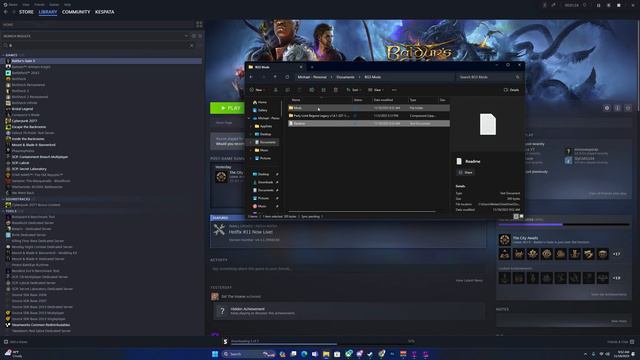The image size is (640, 360).
Task: Open the KESPATA profile tab
Action: click(x=104, y=12)
